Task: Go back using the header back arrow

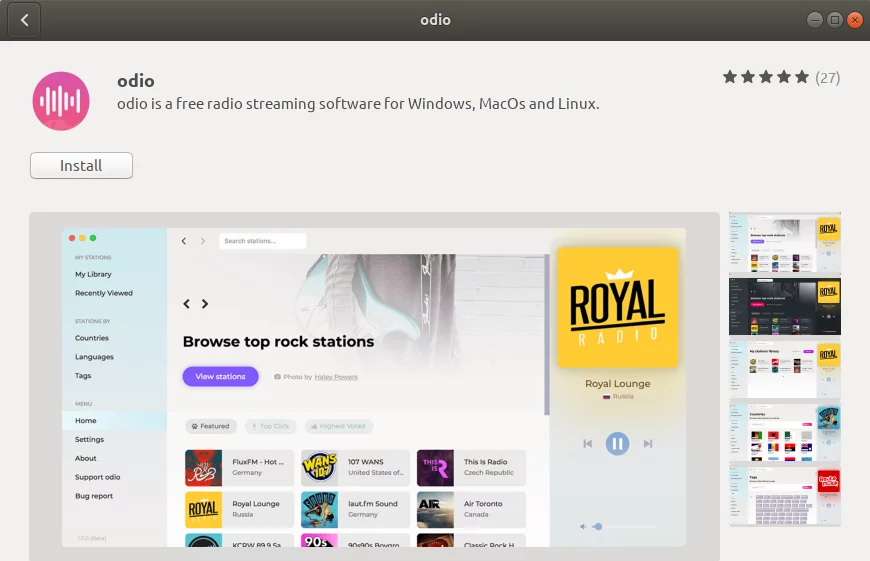Action: click(x=24, y=20)
